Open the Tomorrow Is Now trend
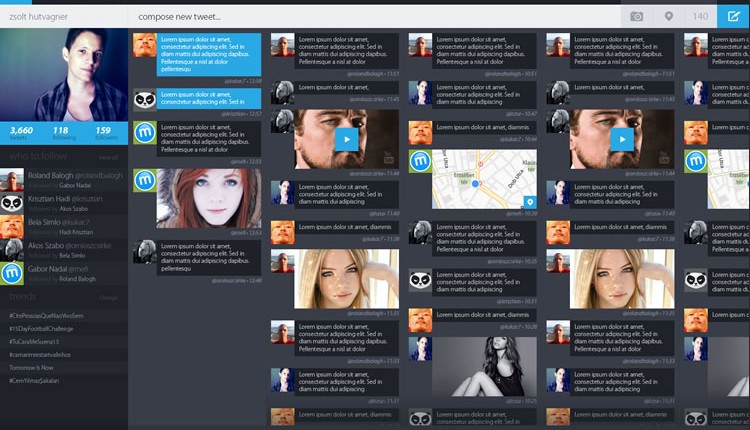Viewport: 750px width, 430px height. click(x=33, y=367)
